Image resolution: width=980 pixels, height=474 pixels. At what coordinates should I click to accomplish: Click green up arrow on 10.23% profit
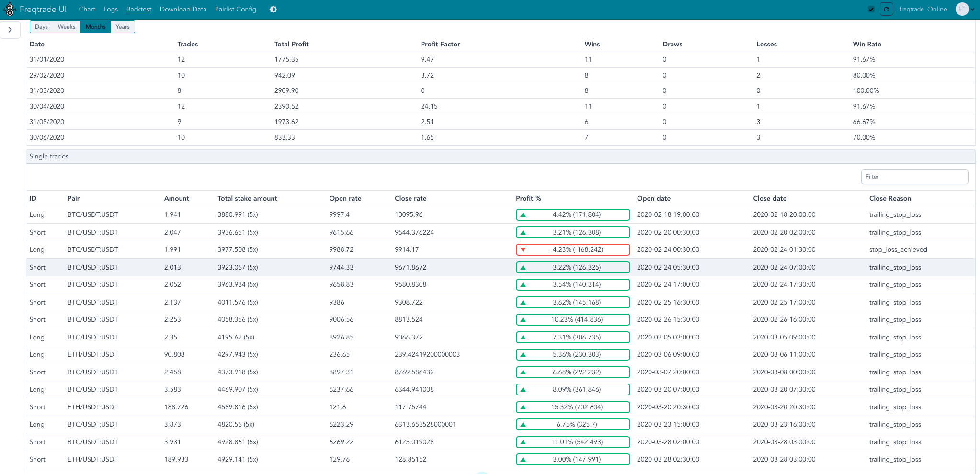click(x=523, y=319)
